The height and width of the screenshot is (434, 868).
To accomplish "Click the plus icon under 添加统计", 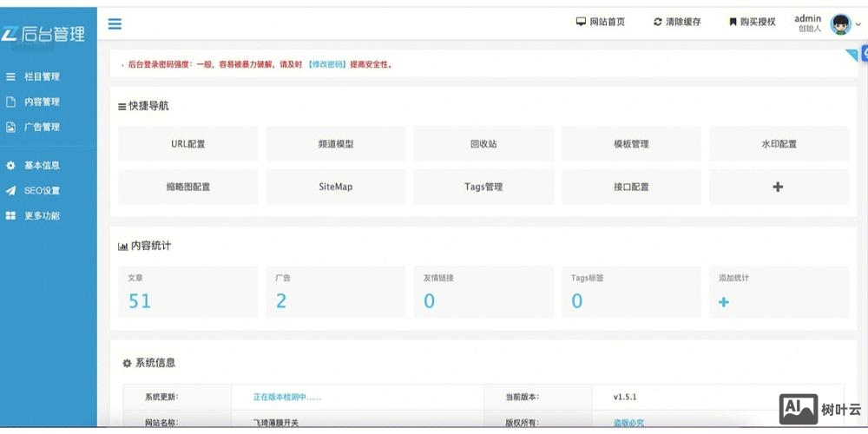I will [724, 302].
